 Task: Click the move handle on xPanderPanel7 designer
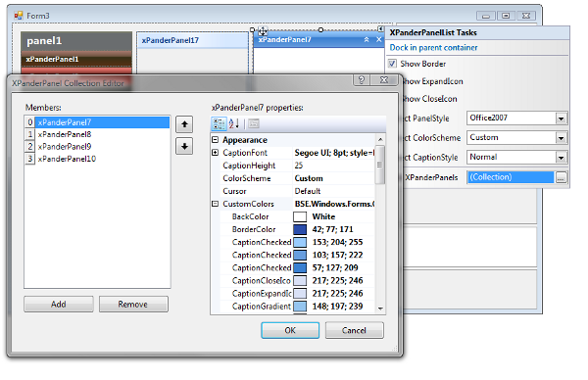[263, 31]
